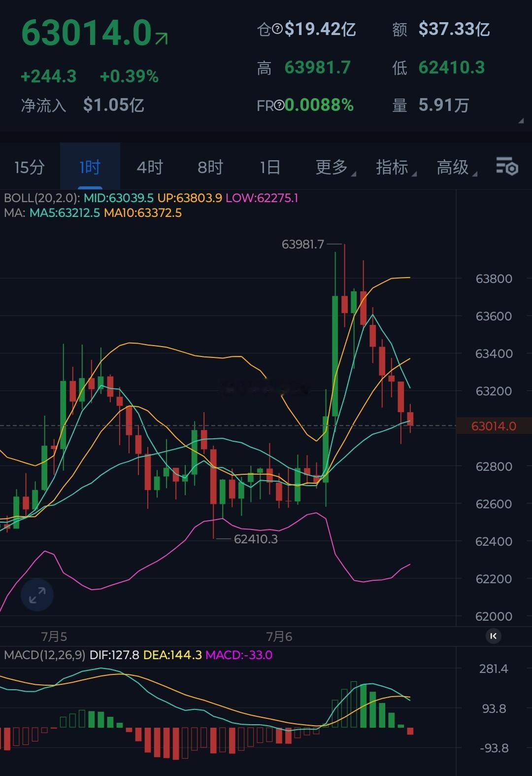Tap the DIF:127.8 value
Image resolution: width=532 pixels, height=776 pixels.
click(114, 655)
